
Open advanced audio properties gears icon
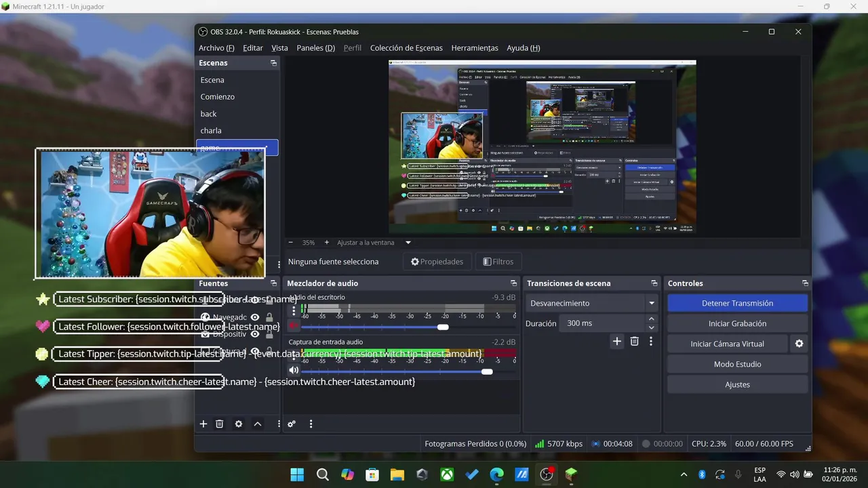coord(292,424)
